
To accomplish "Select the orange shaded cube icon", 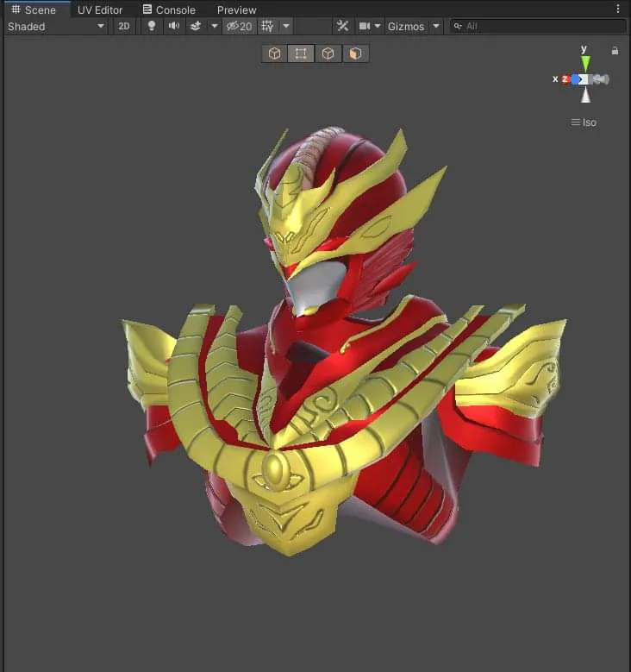I will pos(355,53).
